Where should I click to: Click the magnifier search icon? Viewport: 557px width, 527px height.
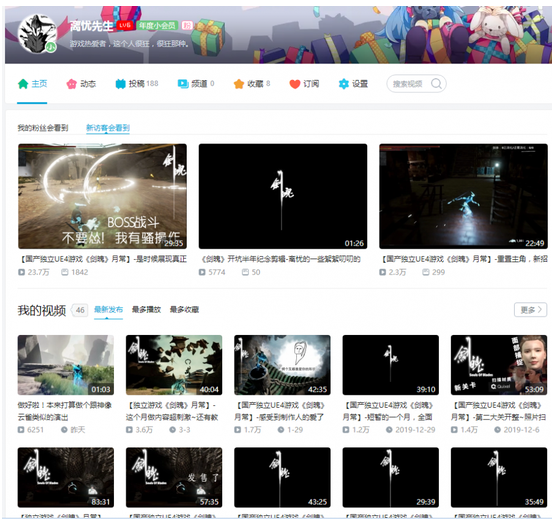tap(436, 84)
